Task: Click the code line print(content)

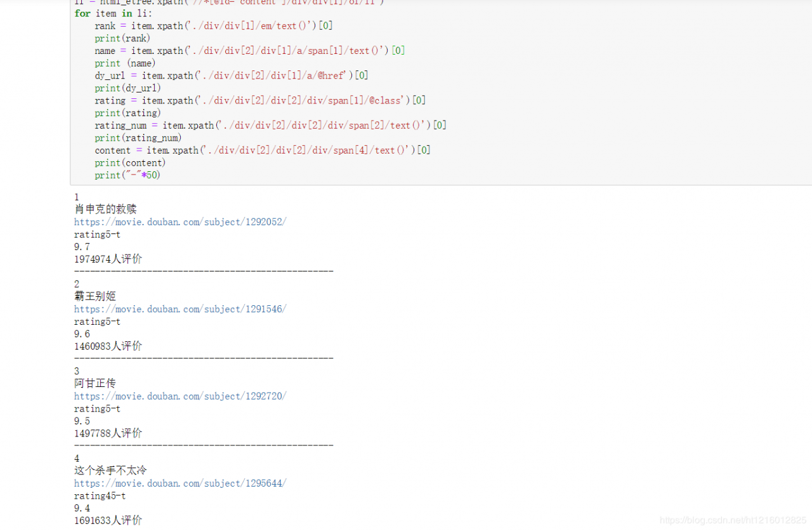Action: click(x=130, y=162)
